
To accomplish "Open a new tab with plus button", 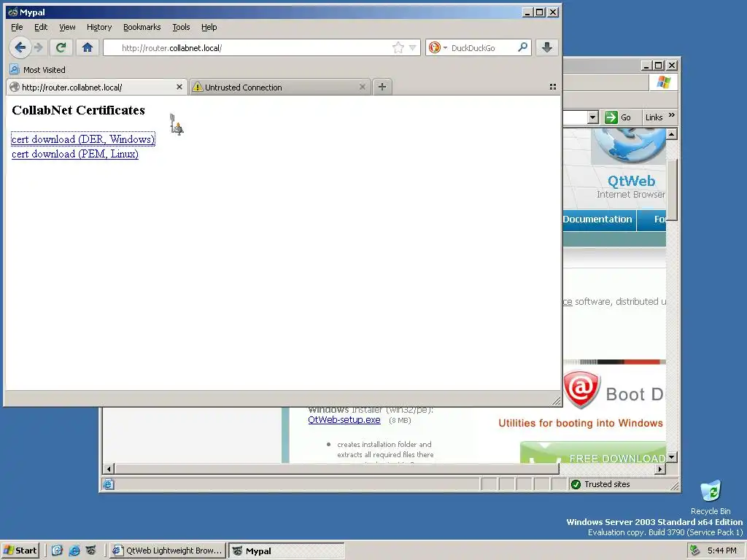I will (382, 87).
